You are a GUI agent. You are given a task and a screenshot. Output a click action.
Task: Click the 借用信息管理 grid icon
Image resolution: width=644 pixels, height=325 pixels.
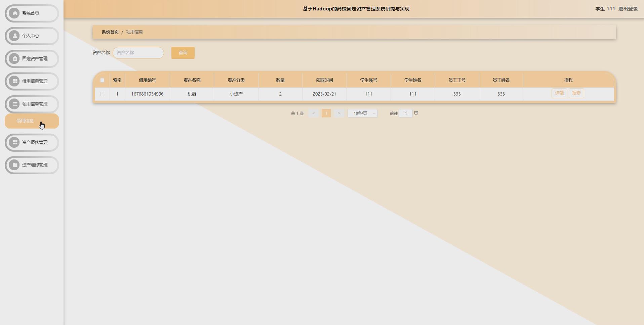click(x=14, y=81)
